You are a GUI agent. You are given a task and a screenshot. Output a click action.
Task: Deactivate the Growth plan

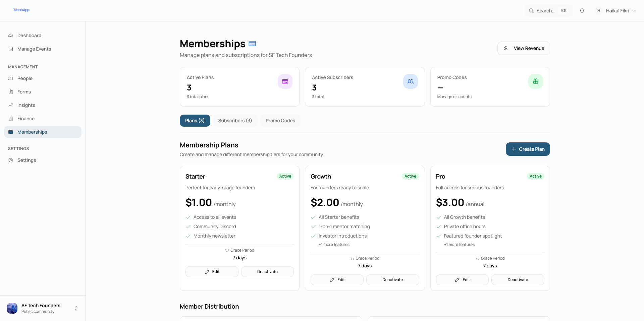click(392, 280)
